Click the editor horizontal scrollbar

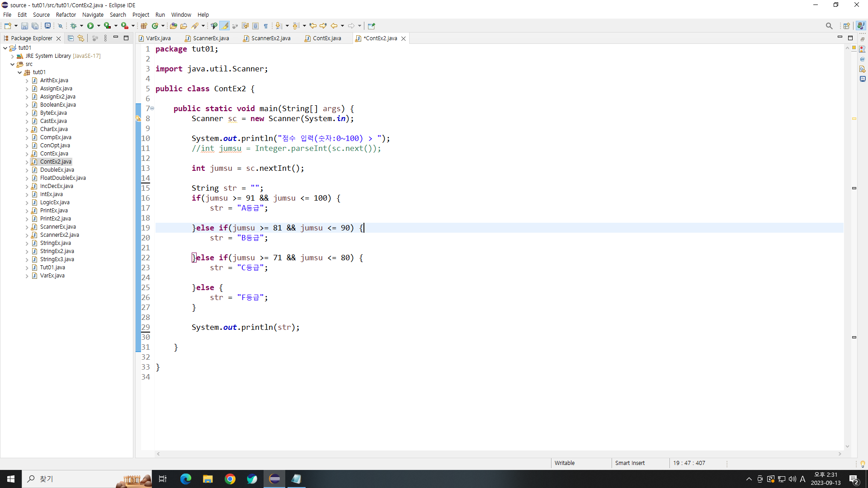pos(497,454)
